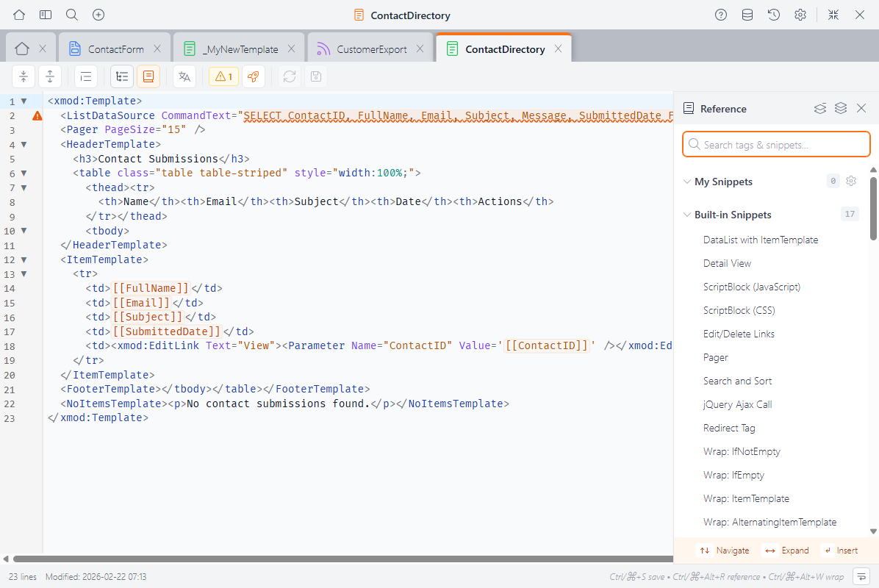The image size is (879, 588).
Task: Select Wrap: AlternatingItemTemplate snippet
Action: (x=769, y=523)
